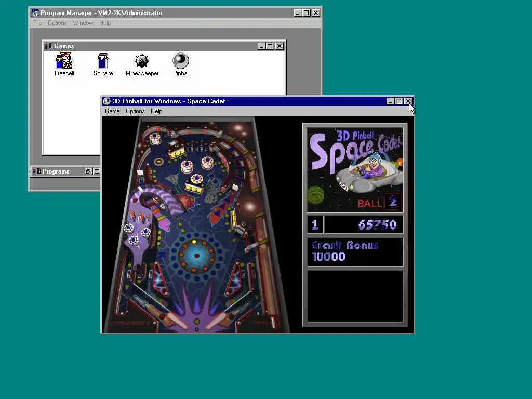Open the Game menu in Pinball
The width and height of the screenshot is (532, 399).
[112, 111]
